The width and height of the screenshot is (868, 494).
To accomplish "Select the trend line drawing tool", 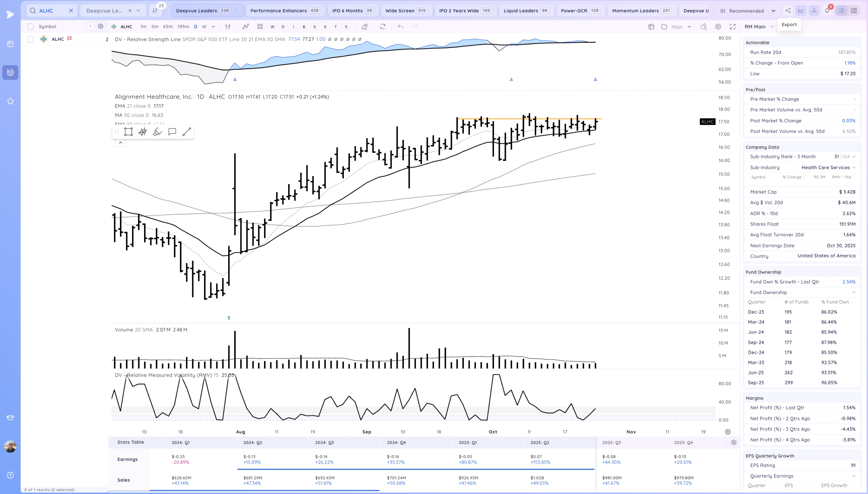I will [x=187, y=132].
